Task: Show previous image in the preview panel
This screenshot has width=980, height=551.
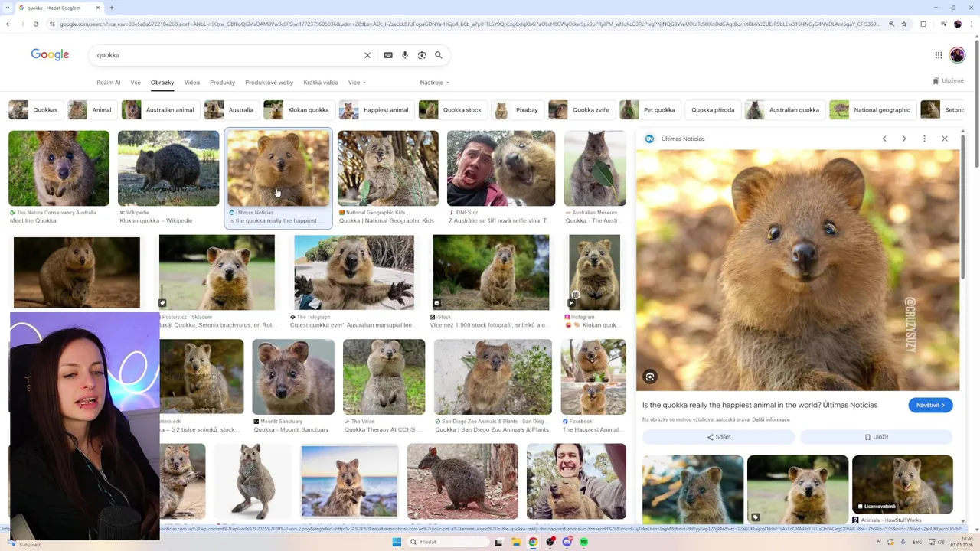Action: point(884,139)
